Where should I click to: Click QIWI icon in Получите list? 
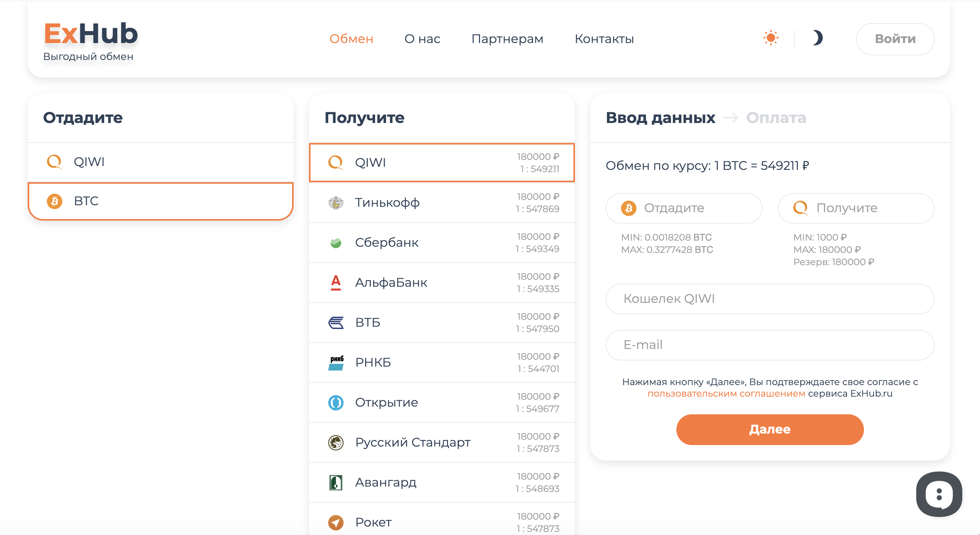pyautogui.click(x=336, y=163)
